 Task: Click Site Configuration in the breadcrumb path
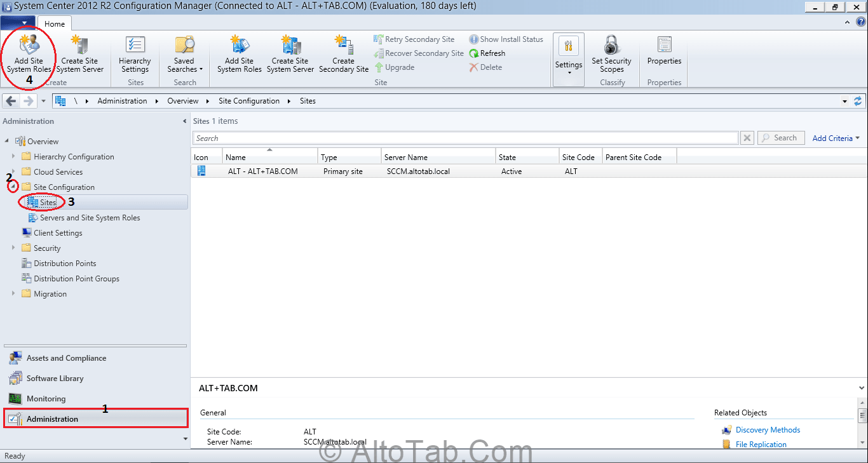click(x=249, y=101)
